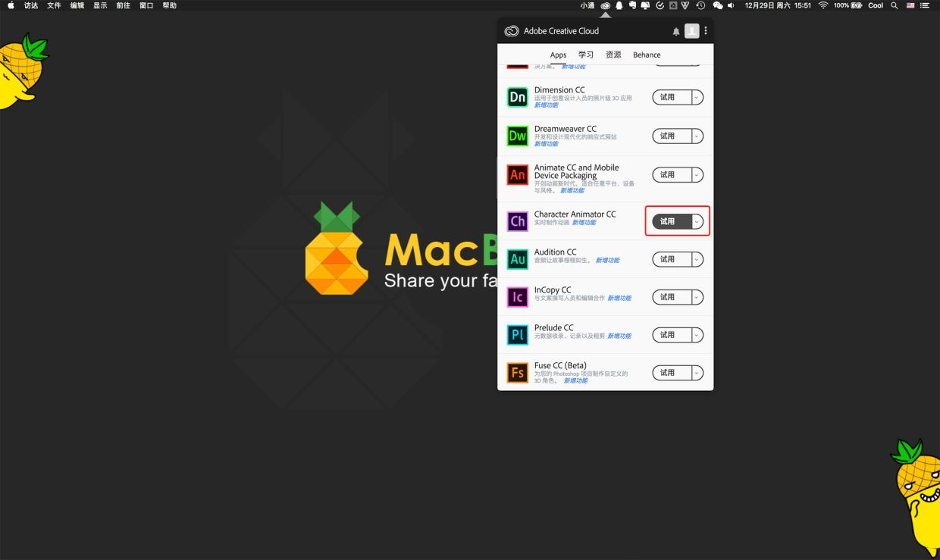Click 试用 for Audition CC

click(672, 259)
